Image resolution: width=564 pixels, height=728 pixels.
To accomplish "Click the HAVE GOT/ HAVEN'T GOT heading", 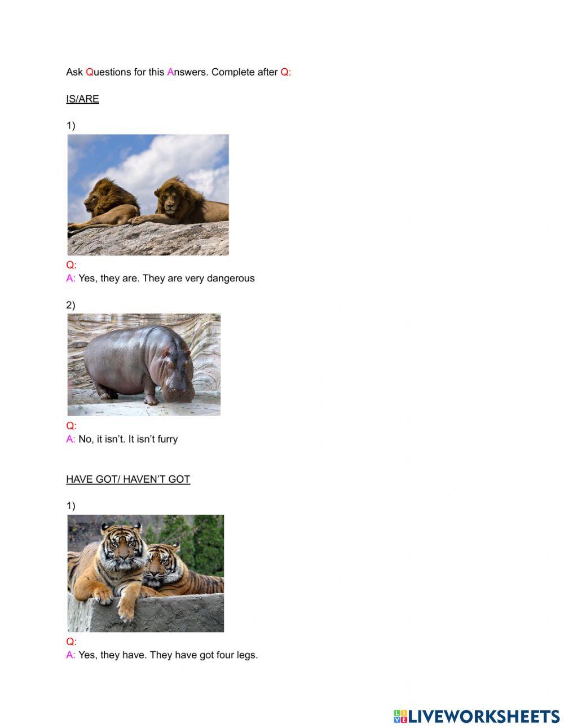I will click(x=128, y=479).
